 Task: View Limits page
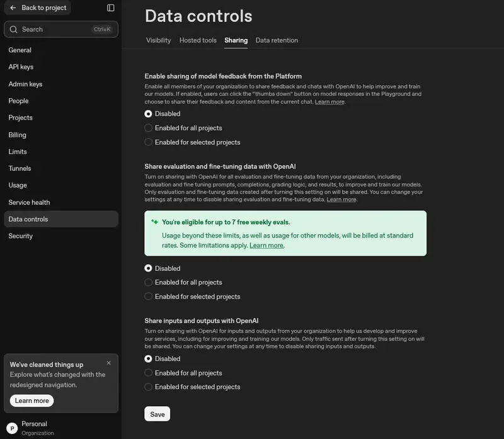pos(61,152)
